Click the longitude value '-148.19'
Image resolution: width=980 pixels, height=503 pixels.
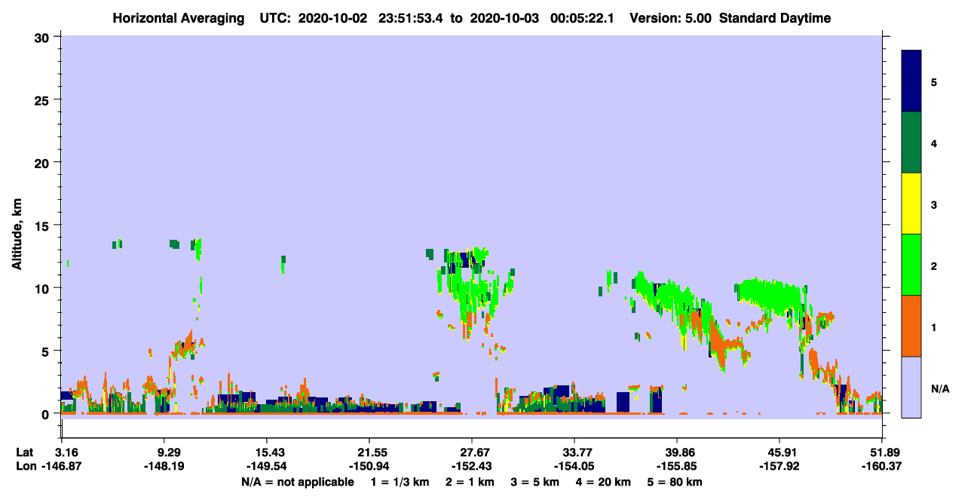pyautogui.click(x=164, y=466)
